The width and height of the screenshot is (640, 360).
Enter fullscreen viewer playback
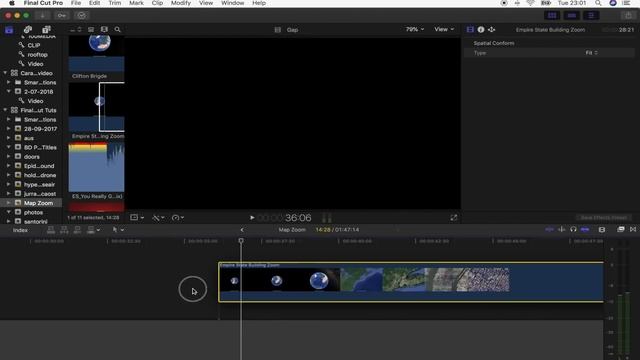click(x=453, y=218)
